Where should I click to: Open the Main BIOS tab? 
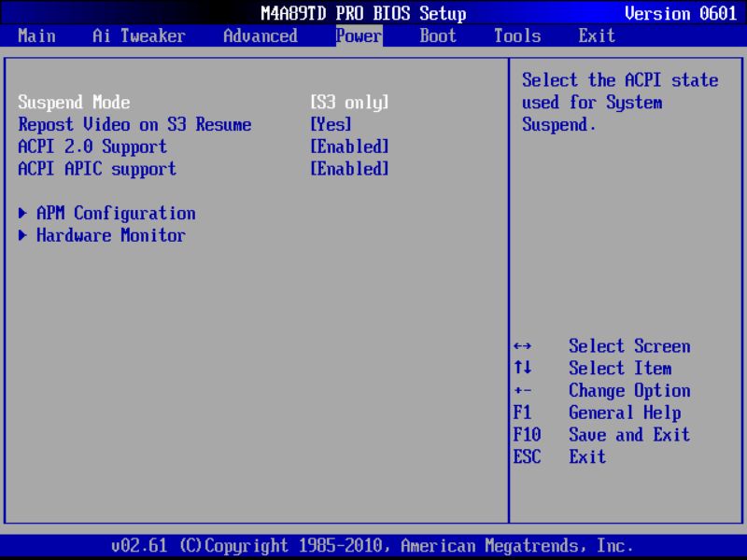[36, 35]
